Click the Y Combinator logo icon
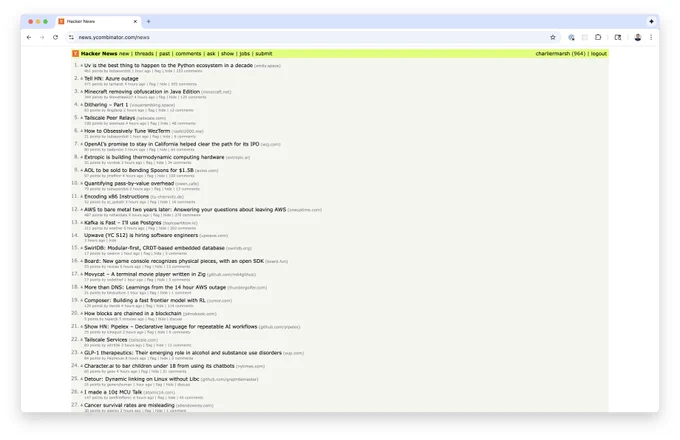Viewport: 680px width, 440px height. pos(75,54)
